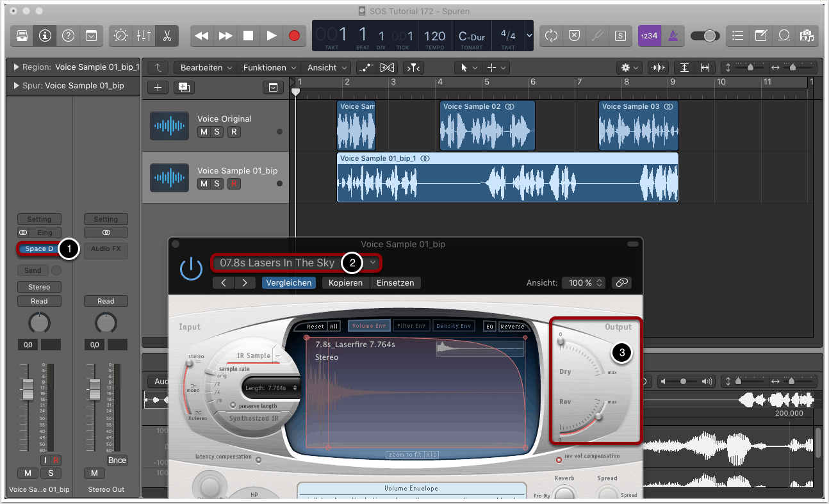Enable record on Voice Original track
The width and height of the screenshot is (829, 504).
pyautogui.click(x=234, y=132)
